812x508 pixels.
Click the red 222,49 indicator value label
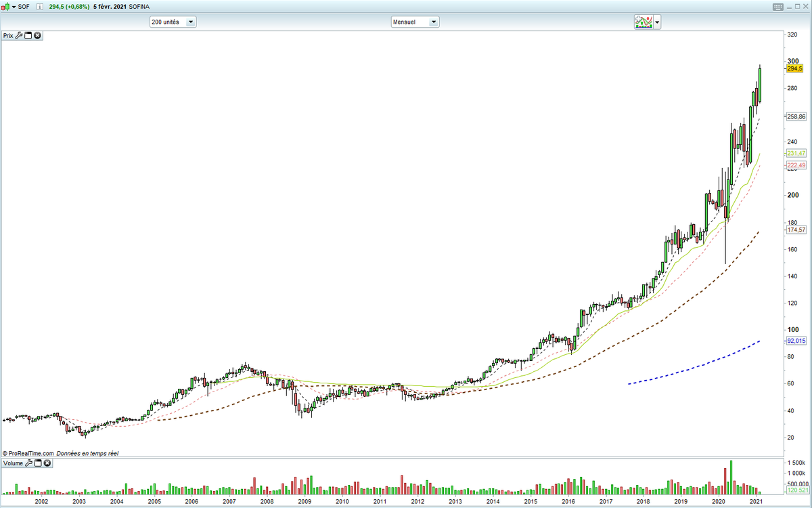(x=796, y=166)
